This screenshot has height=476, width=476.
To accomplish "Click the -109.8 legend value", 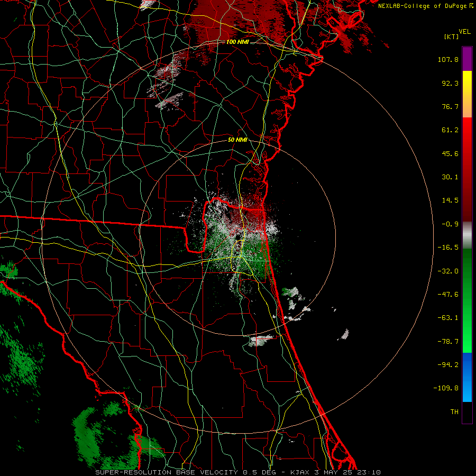I will coord(446,388).
